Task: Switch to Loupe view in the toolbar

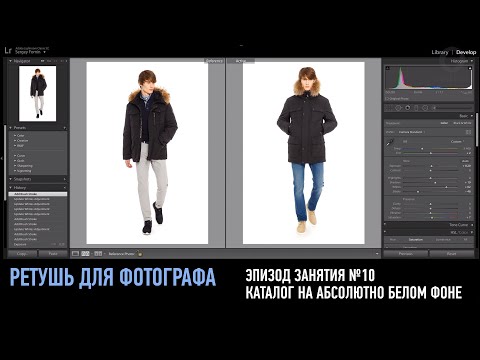Action: click(x=76, y=254)
